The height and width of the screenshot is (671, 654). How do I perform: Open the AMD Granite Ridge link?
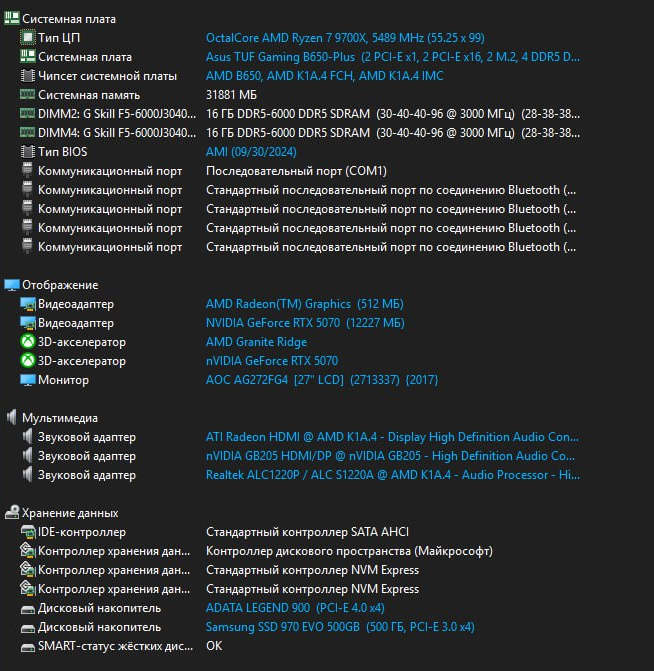coord(256,341)
